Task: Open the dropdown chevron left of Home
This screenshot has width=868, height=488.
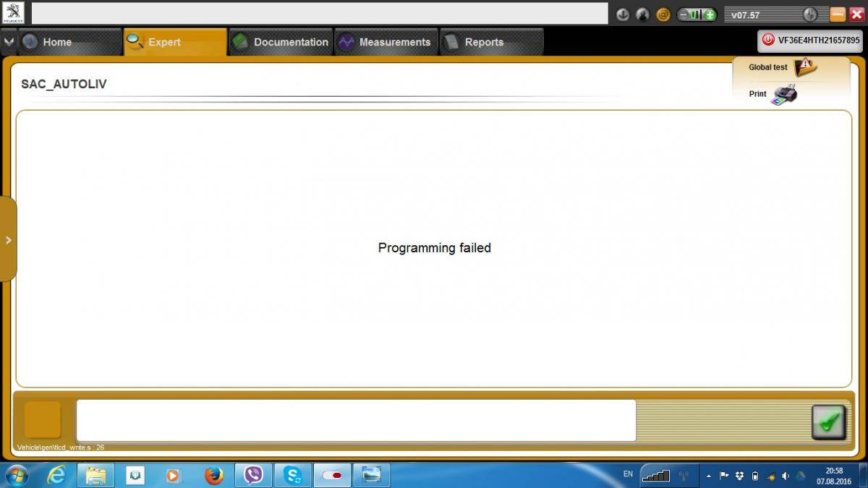Action: tap(9, 42)
